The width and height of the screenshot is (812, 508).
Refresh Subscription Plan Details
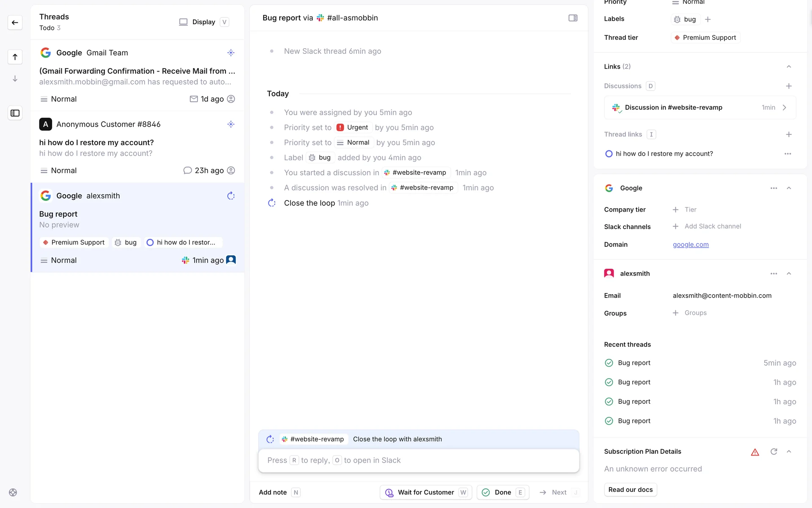pyautogui.click(x=774, y=452)
